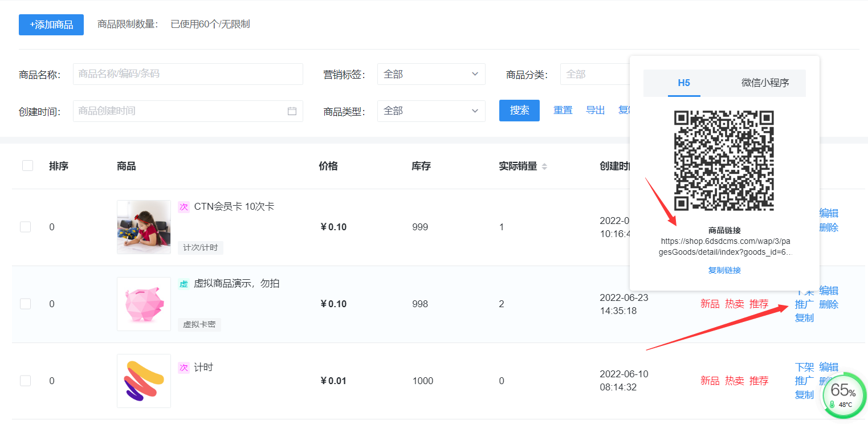Click 编辑 for CTN会员卡 row

[x=829, y=213]
